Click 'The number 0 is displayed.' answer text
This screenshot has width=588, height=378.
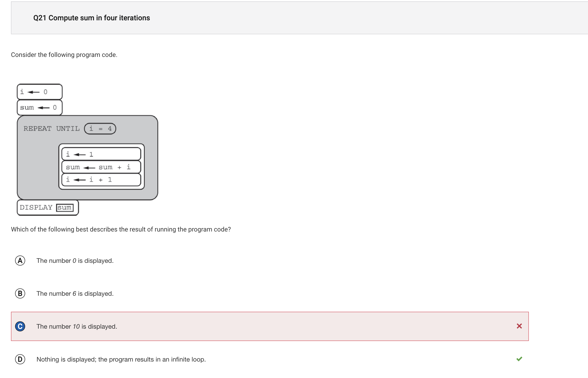click(x=75, y=261)
